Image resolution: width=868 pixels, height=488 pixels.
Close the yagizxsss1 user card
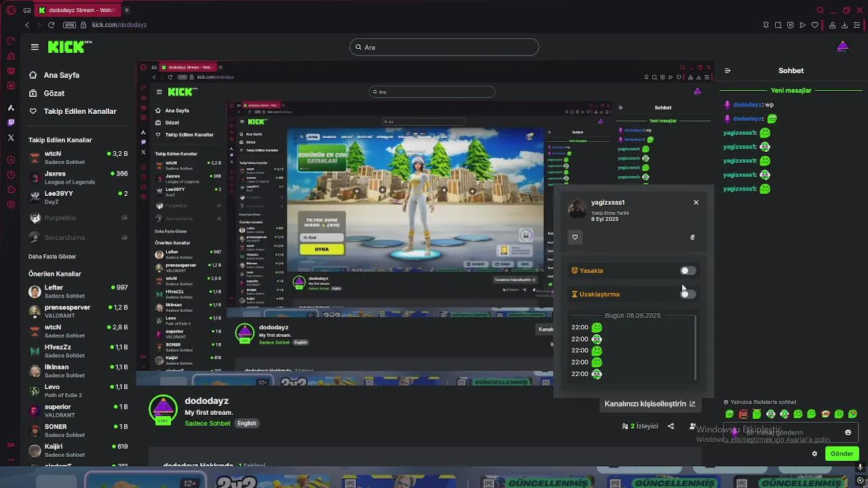(x=696, y=203)
